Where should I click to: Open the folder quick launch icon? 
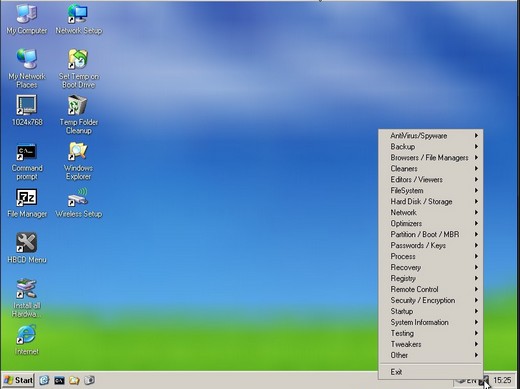74,380
